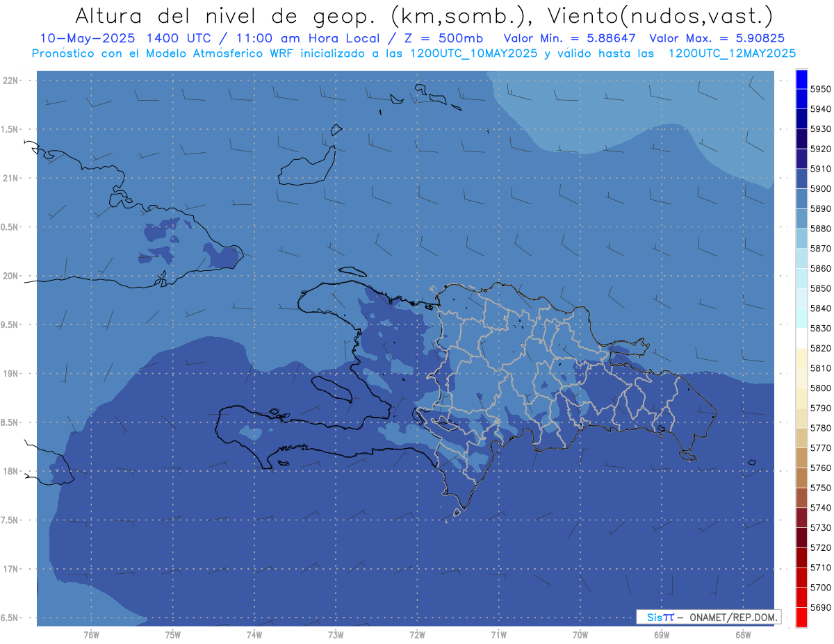Click the '5790' legend value
Image resolution: width=834 pixels, height=644 pixels.
point(821,408)
